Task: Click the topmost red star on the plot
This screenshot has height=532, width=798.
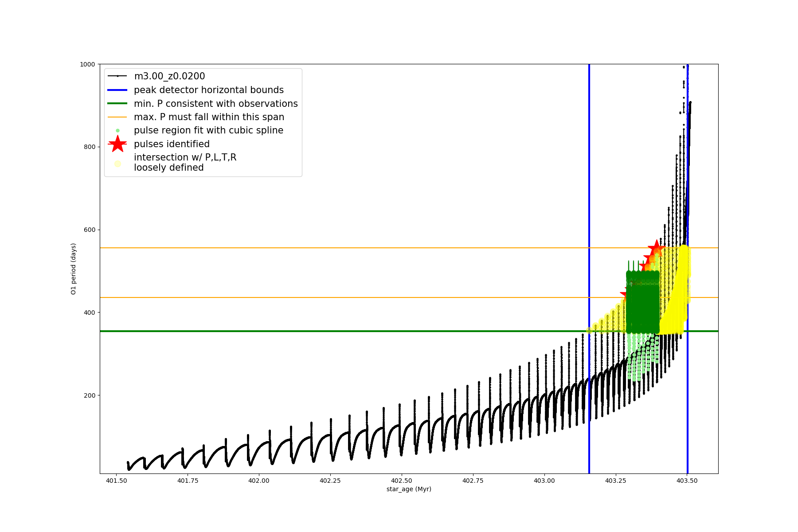Action: click(x=657, y=248)
